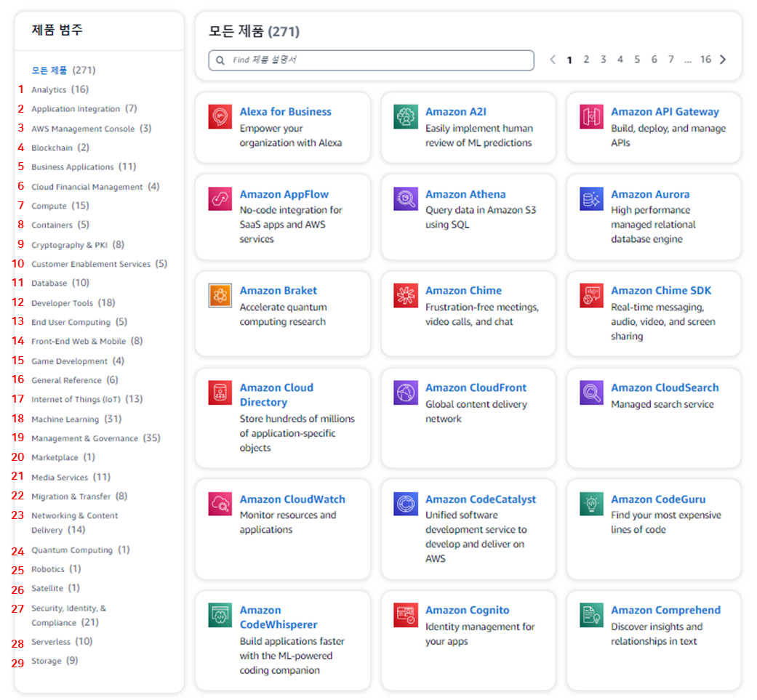Click the Amazon CloudSearch icon

[x=591, y=393]
